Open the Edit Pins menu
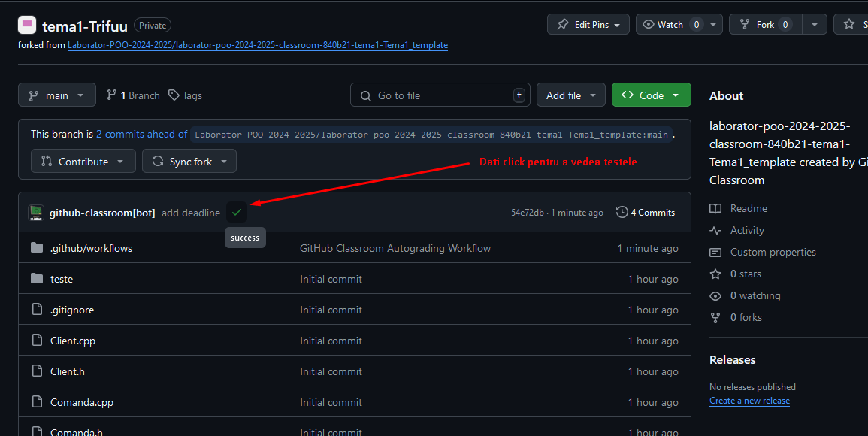The width and height of the screenshot is (868, 436). [x=588, y=25]
